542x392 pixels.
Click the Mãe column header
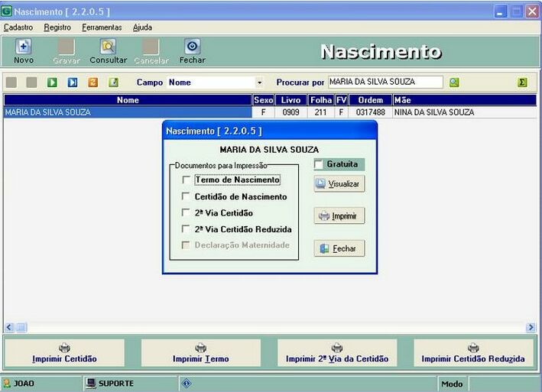point(465,100)
